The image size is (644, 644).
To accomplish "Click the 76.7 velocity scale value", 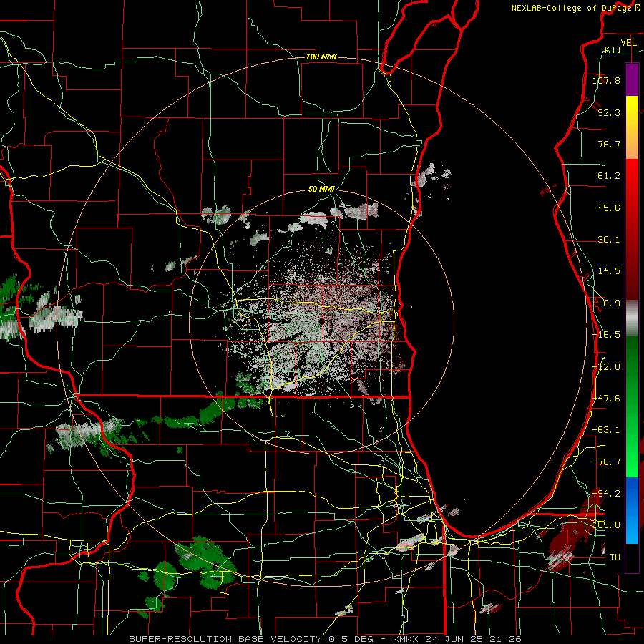I will (x=609, y=144).
